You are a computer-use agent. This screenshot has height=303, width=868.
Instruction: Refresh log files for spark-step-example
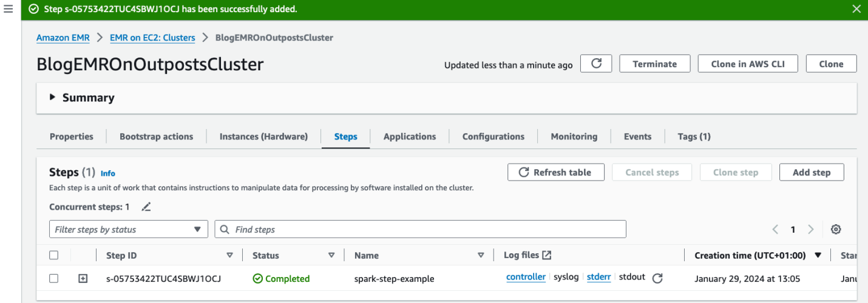click(x=657, y=279)
